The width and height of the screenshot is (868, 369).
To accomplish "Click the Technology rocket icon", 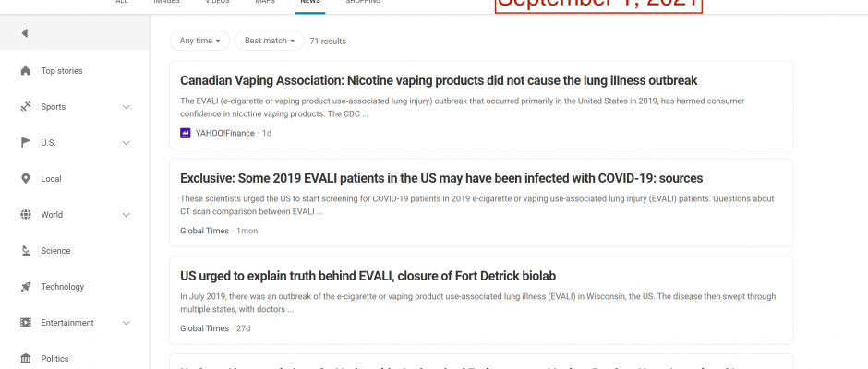I will pos(26,287).
